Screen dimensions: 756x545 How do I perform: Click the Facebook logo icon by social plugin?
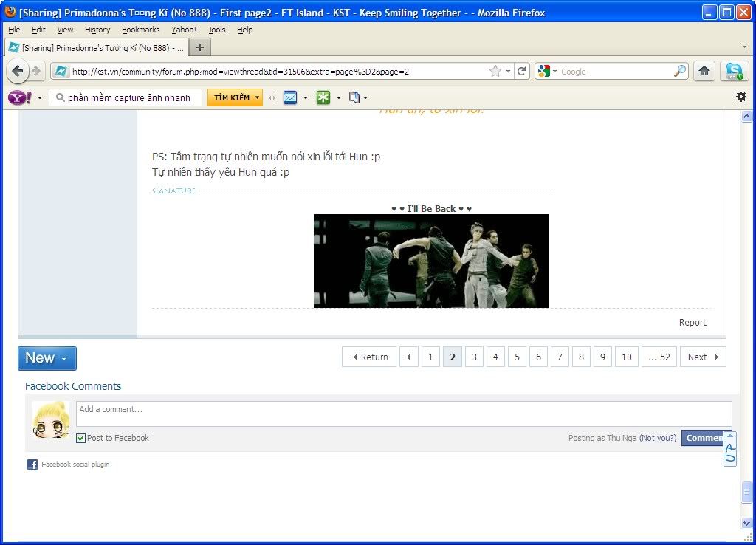tap(32, 465)
